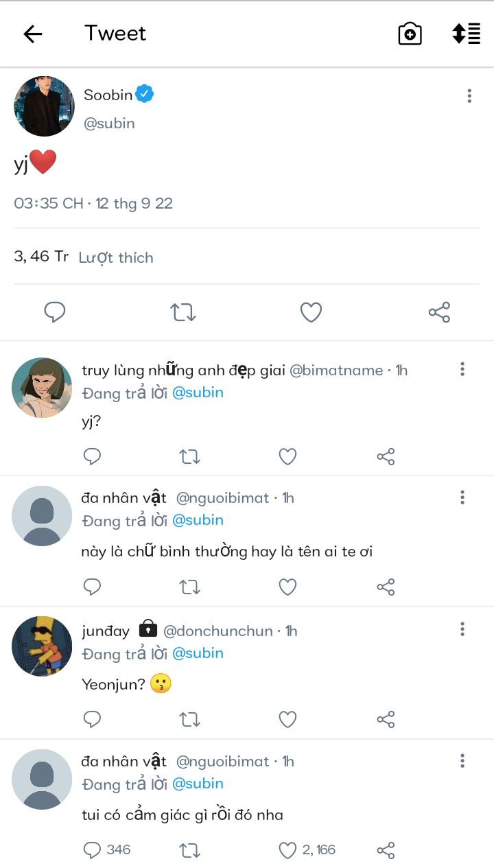
Task: Like the 'yj?' reply
Action: tap(287, 456)
